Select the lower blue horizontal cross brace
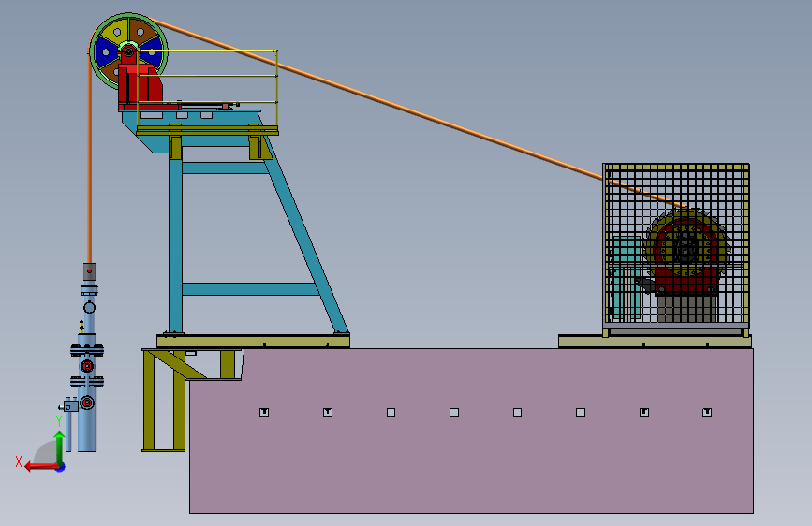The width and height of the screenshot is (812, 526). click(250, 289)
